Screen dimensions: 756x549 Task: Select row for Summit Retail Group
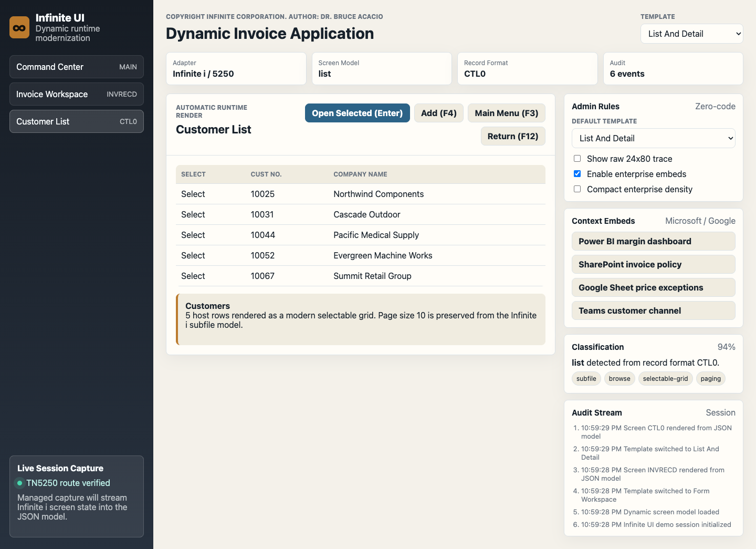click(193, 276)
